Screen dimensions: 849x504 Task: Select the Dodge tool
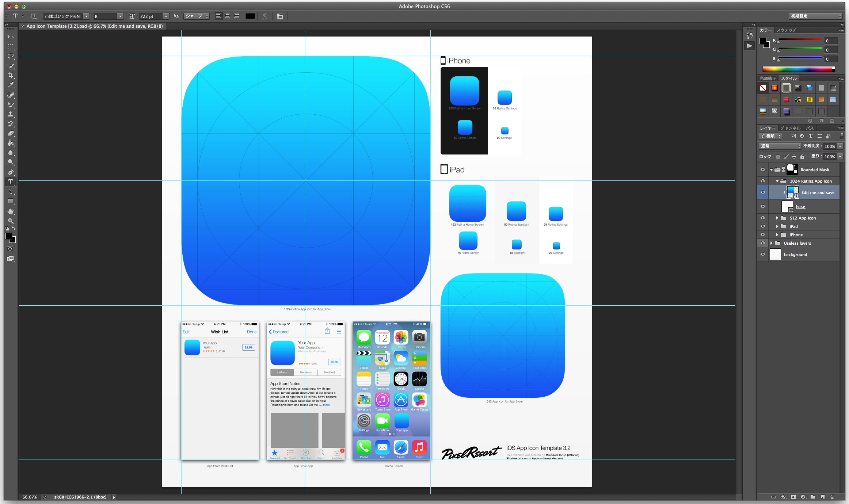[11, 162]
